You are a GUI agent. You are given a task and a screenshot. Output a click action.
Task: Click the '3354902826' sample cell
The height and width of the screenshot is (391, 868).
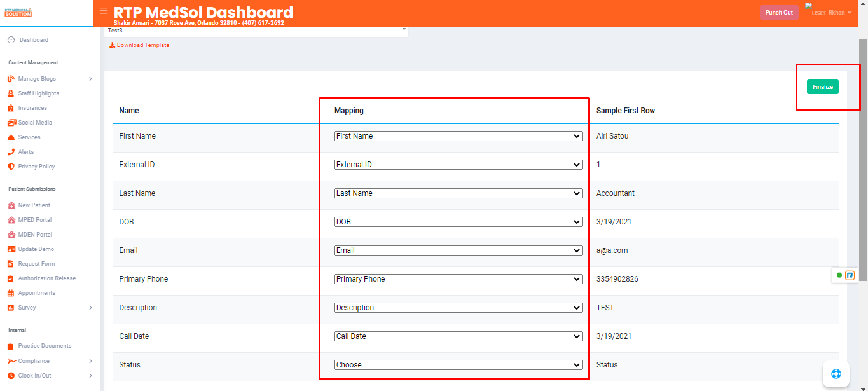pyautogui.click(x=617, y=279)
